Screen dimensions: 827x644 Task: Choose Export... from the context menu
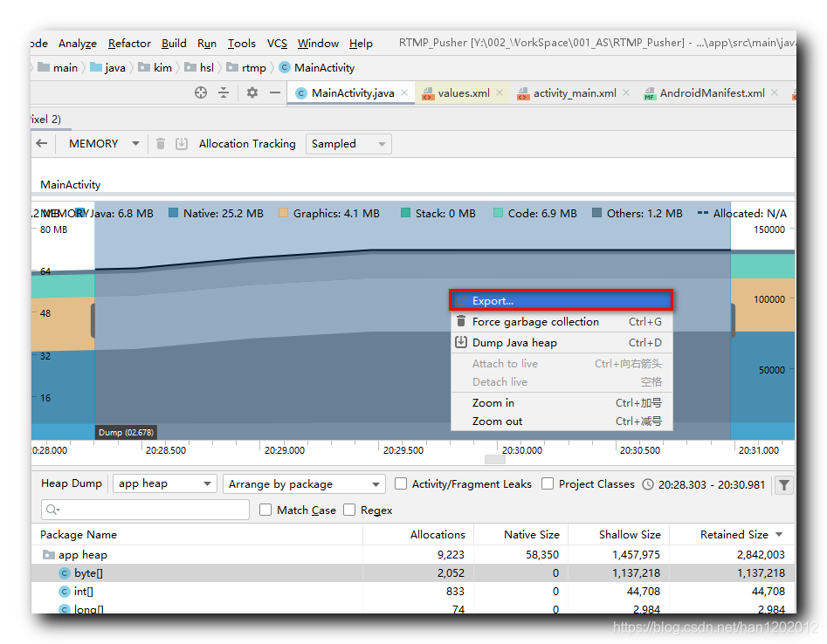pyautogui.click(x=562, y=300)
